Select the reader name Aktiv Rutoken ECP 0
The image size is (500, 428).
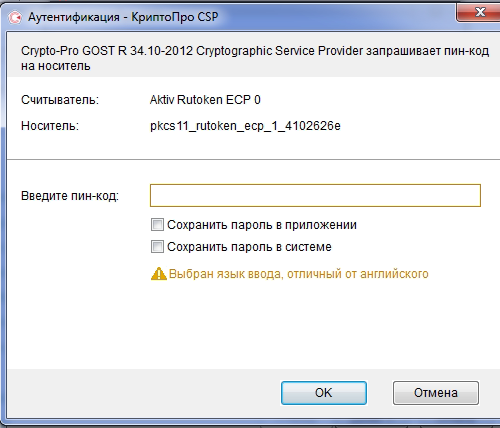(x=205, y=100)
